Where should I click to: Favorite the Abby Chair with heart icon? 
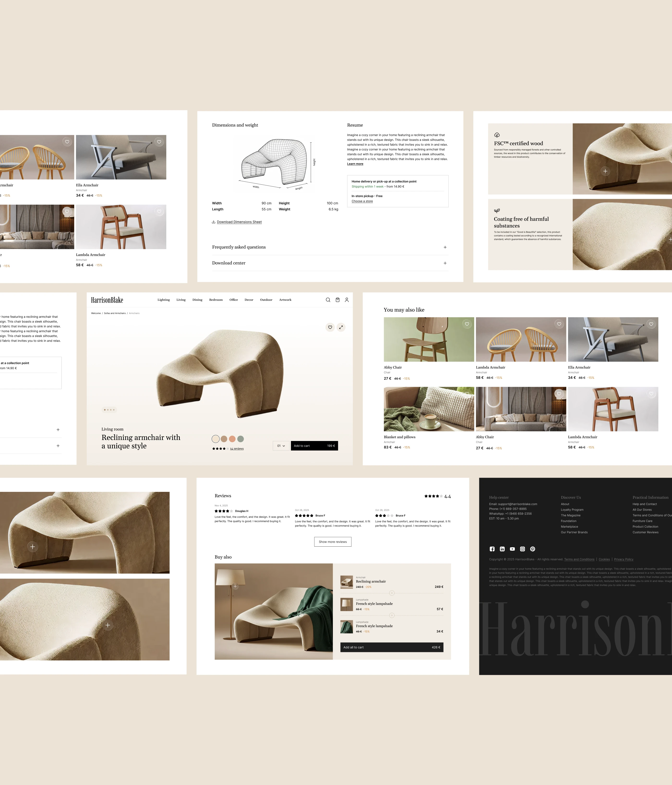467,324
